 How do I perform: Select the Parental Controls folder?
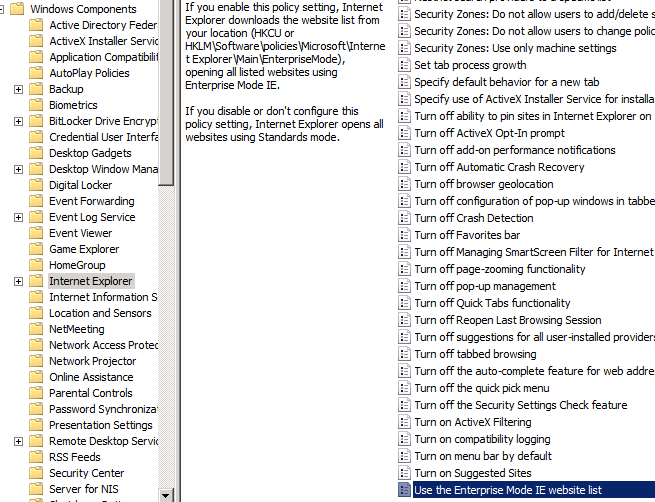pyautogui.click(x=91, y=393)
